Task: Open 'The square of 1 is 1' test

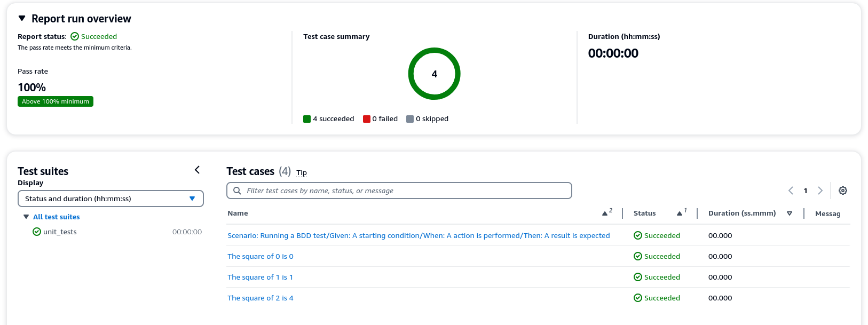Action: click(x=260, y=277)
